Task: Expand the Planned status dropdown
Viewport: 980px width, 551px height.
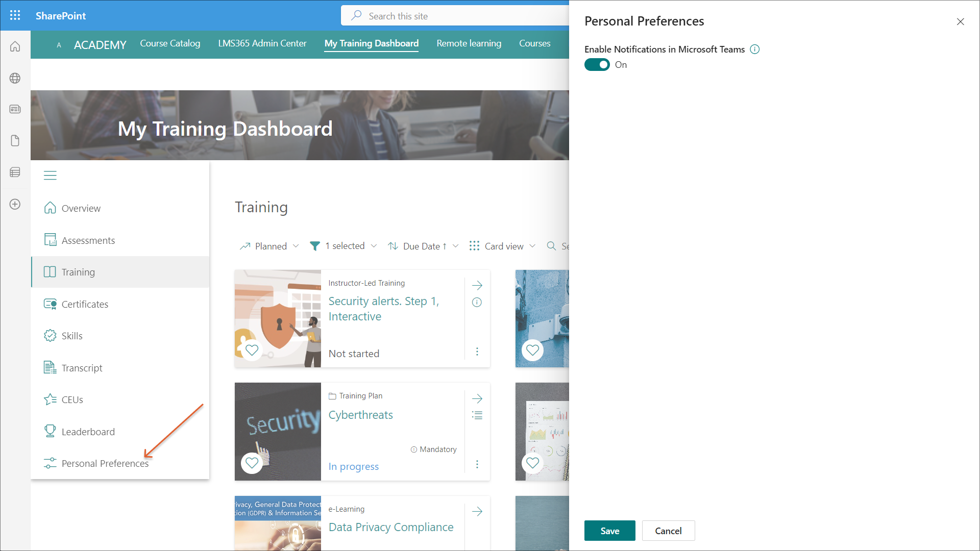Action: [x=269, y=246]
